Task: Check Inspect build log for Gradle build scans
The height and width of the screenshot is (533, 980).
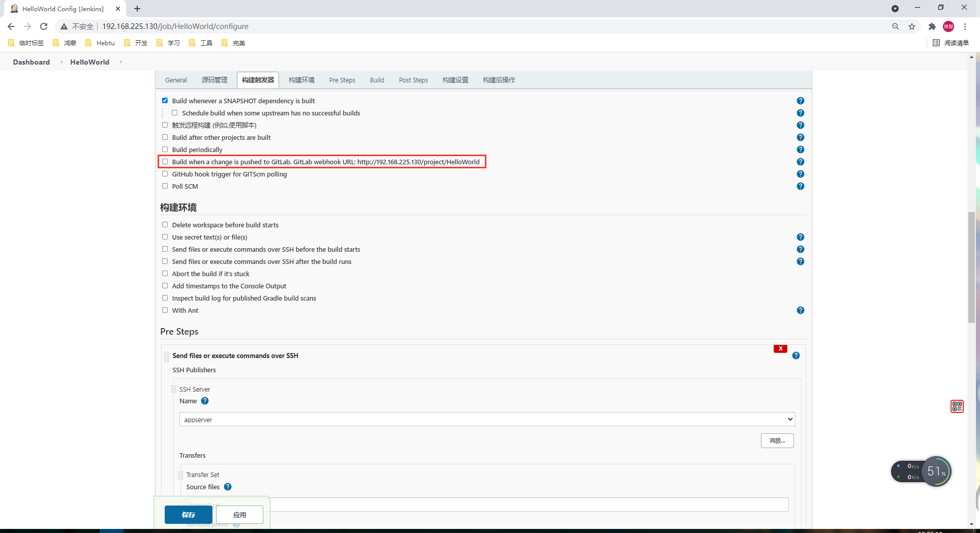Action: 165,298
